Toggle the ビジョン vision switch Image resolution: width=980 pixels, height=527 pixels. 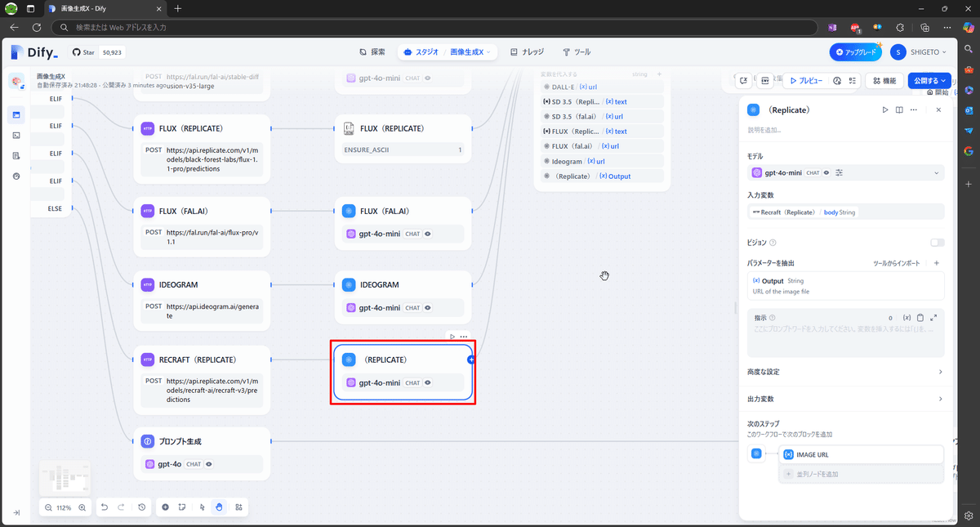click(937, 243)
